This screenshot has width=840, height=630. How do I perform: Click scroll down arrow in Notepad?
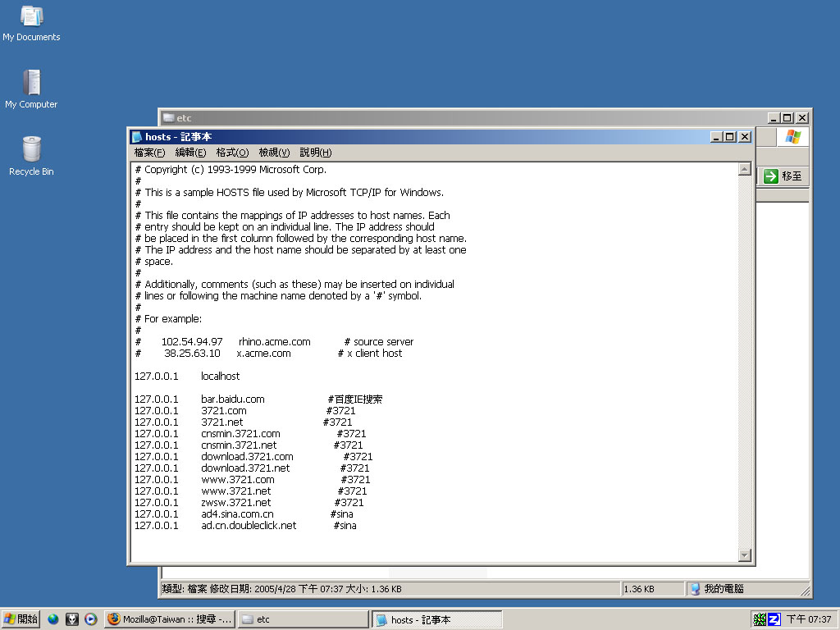tap(744, 555)
